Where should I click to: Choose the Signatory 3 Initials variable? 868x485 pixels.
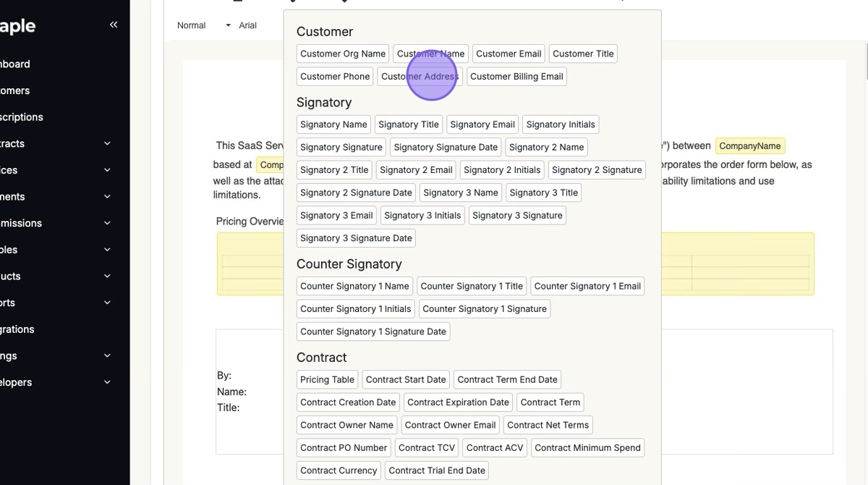422,216
